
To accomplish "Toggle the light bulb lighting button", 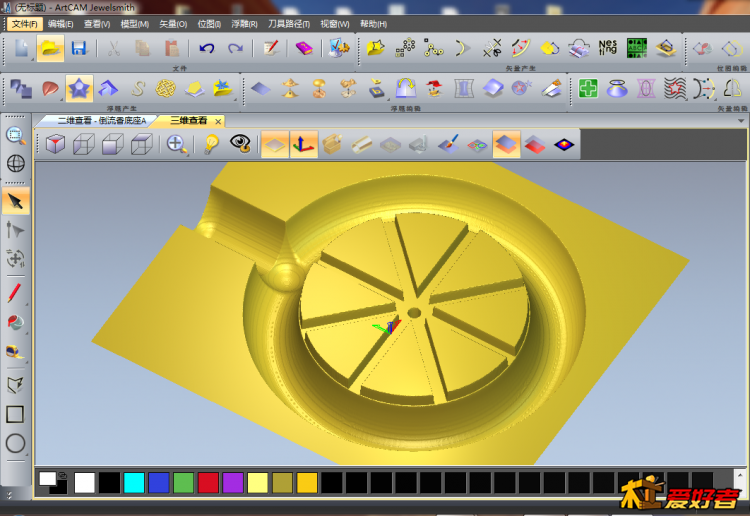I will (210, 144).
